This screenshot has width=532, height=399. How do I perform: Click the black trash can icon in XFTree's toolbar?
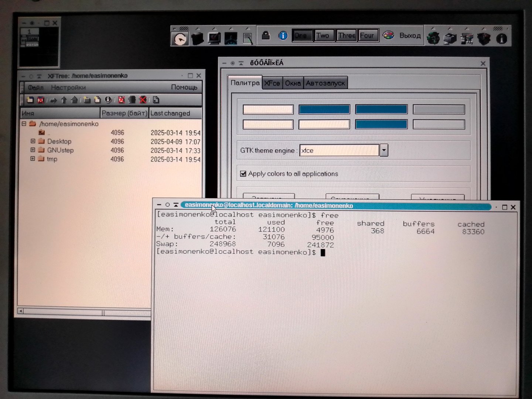pos(132,100)
